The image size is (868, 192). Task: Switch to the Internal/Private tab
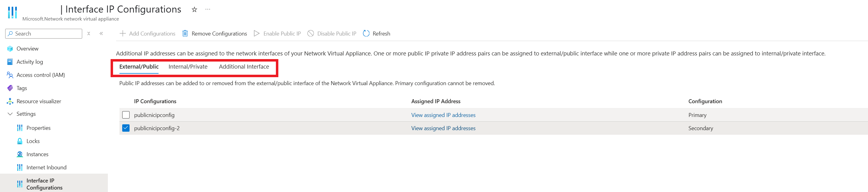coord(188,66)
